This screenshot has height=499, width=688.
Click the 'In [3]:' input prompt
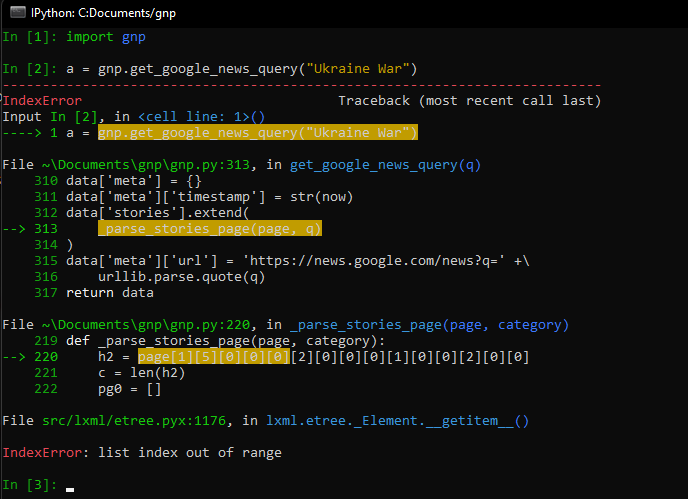pyautogui.click(x=30, y=485)
